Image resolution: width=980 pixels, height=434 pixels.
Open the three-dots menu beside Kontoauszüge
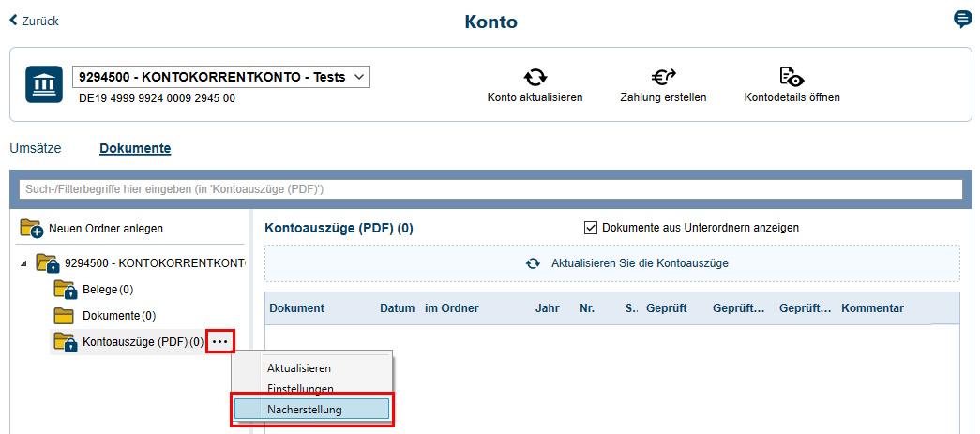click(x=219, y=342)
